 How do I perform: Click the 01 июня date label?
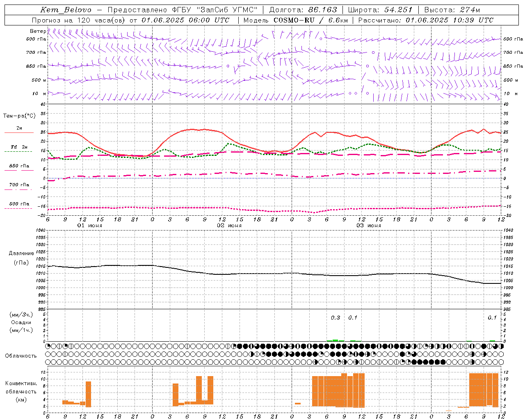coord(90,226)
